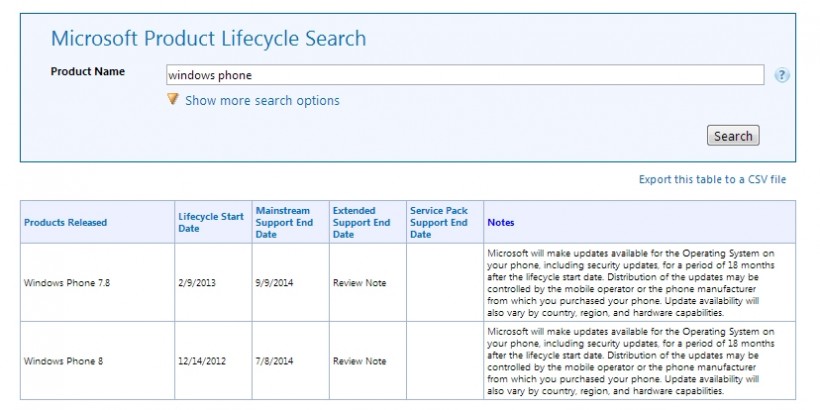Focus the Product Name text field

[465, 75]
